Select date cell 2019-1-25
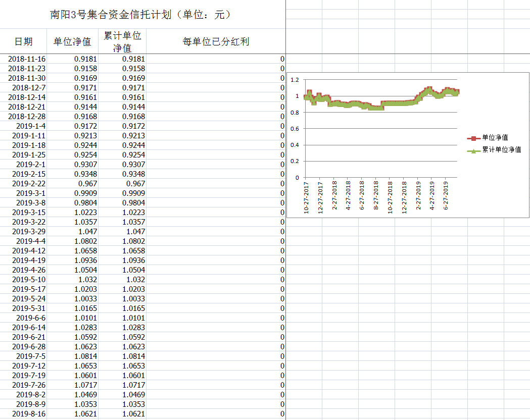This screenshot has height=420, width=530. (23, 154)
